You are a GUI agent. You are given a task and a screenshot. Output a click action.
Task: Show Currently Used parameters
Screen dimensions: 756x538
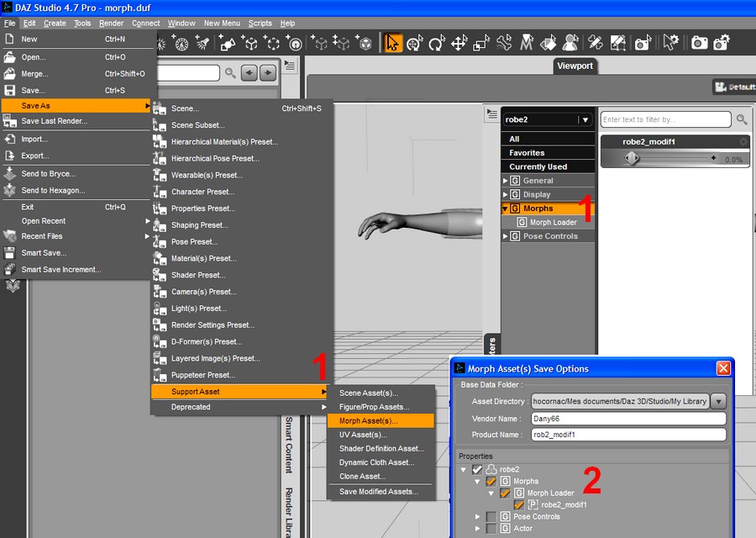tap(549, 167)
